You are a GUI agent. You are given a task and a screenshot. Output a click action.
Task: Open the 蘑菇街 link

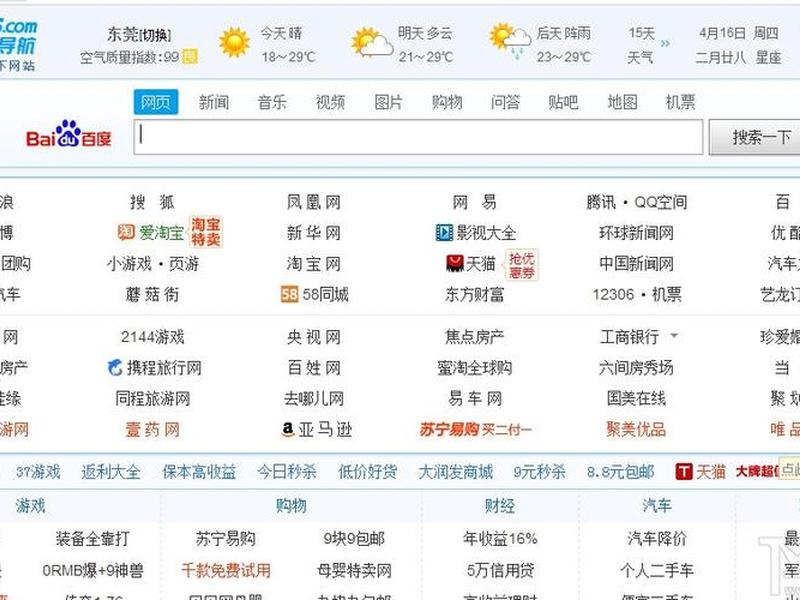pos(152,294)
